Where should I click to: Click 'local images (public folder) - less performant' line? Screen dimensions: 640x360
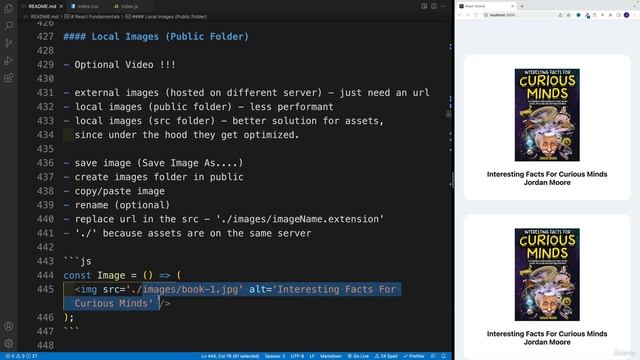point(198,107)
